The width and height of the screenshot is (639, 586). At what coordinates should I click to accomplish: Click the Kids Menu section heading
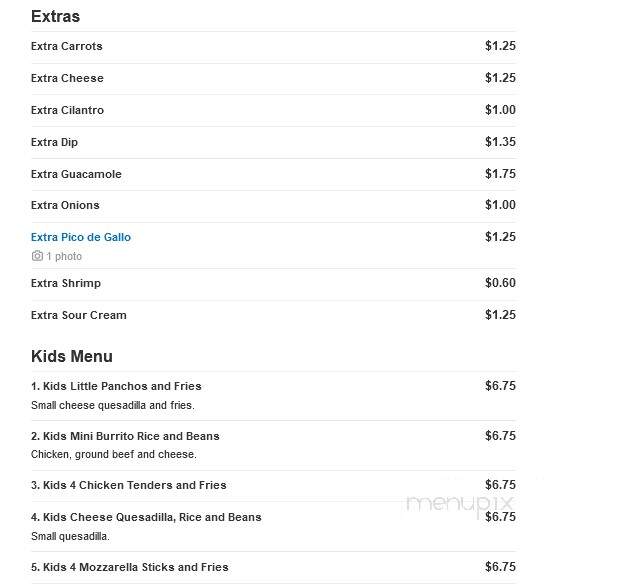point(72,356)
